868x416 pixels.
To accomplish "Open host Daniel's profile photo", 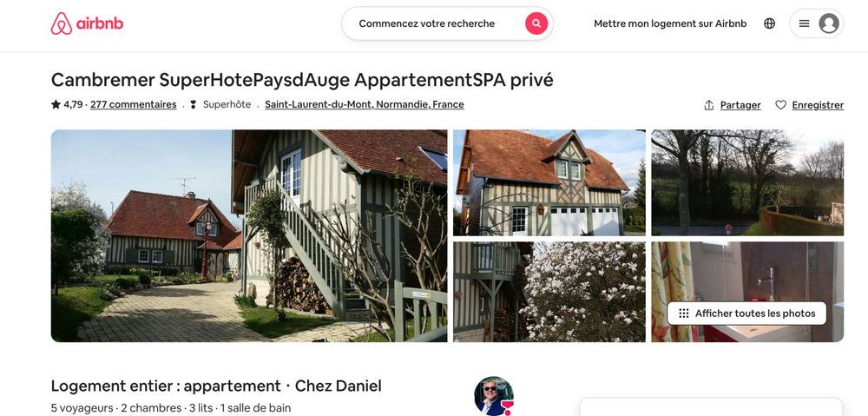I will 494,396.
